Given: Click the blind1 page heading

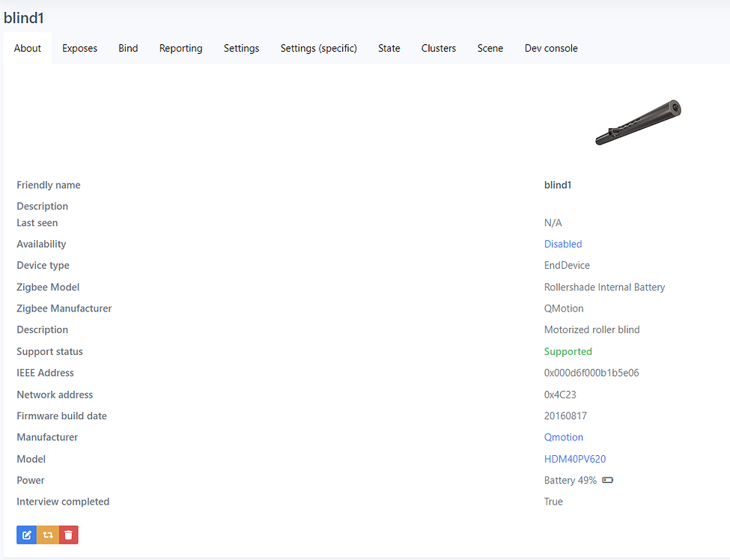Looking at the screenshot, I should click(24, 18).
